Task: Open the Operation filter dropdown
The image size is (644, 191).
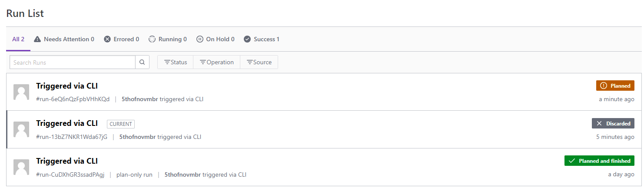Action: [x=216, y=62]
